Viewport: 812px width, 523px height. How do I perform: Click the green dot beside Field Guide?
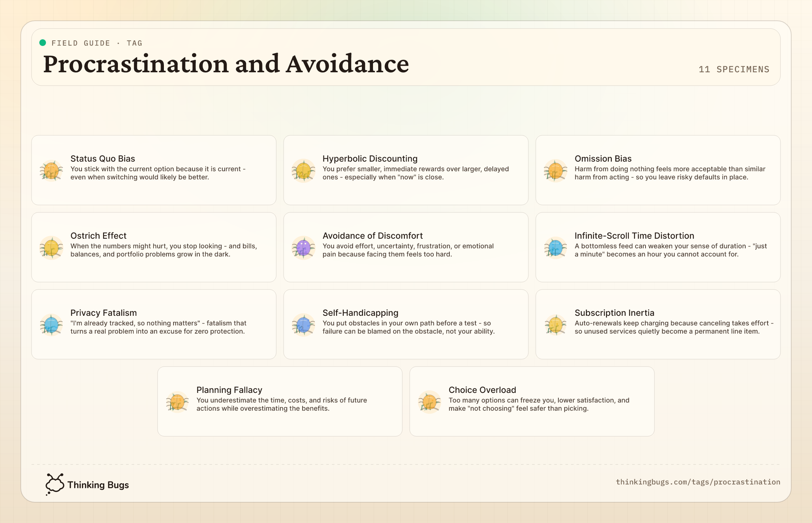[43, 43]
